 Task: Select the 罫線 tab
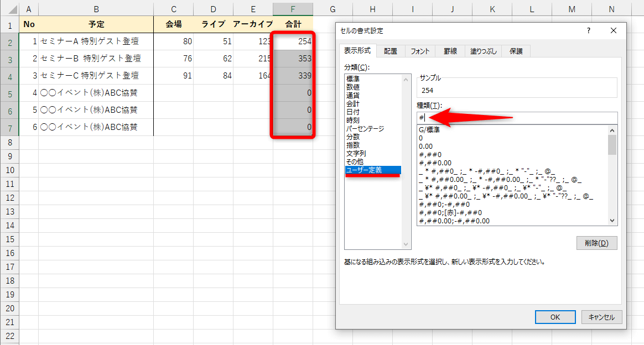pos(450,50)
